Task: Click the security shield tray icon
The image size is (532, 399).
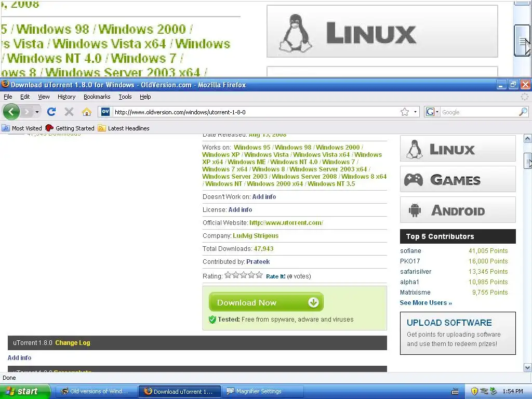Action: pos(475,391)
